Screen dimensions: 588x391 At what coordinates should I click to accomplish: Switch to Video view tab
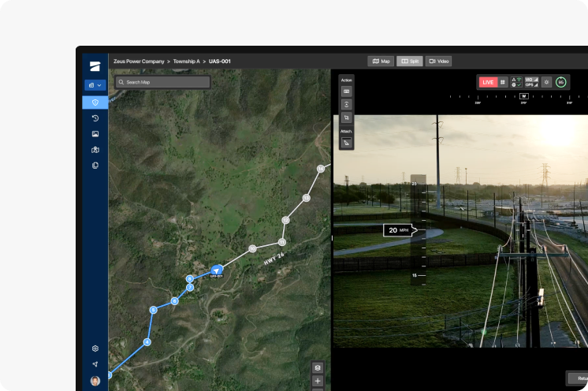[x=438, y=61]
